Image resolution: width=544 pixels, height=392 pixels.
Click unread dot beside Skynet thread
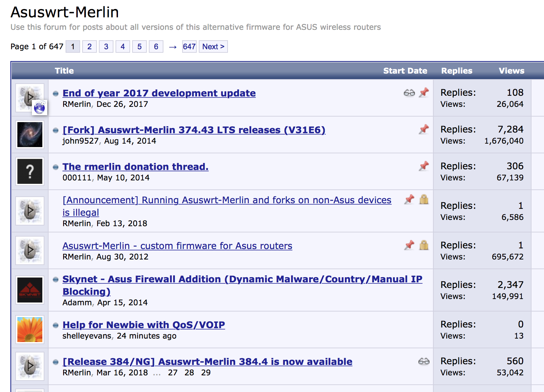tap(56, 280)
